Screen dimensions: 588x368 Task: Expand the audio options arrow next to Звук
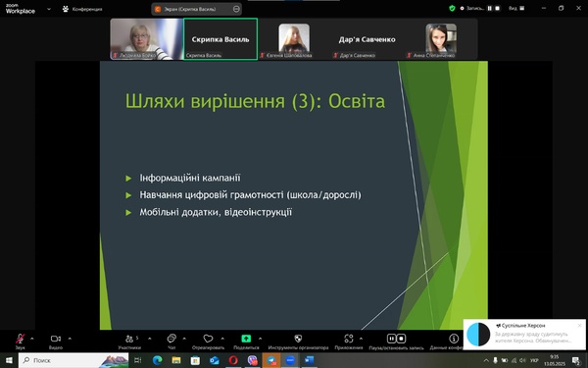[x=32, y=339]
